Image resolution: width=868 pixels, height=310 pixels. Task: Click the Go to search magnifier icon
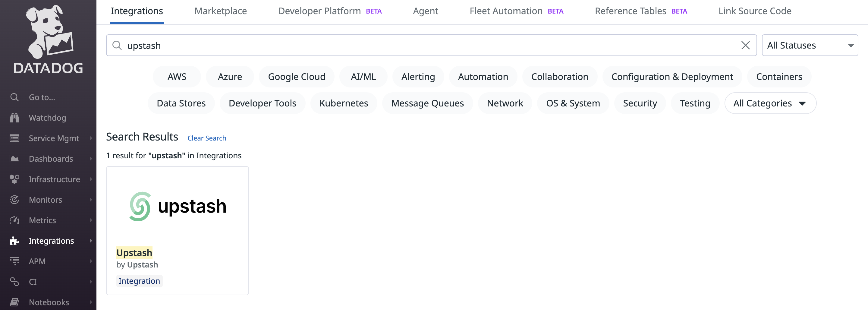coord(14,97)
